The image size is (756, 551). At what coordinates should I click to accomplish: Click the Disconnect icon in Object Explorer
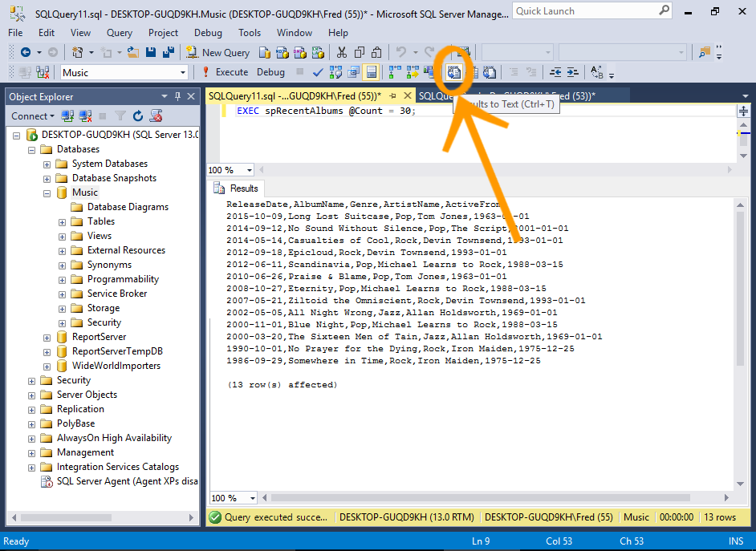click(x=85, y=116)
